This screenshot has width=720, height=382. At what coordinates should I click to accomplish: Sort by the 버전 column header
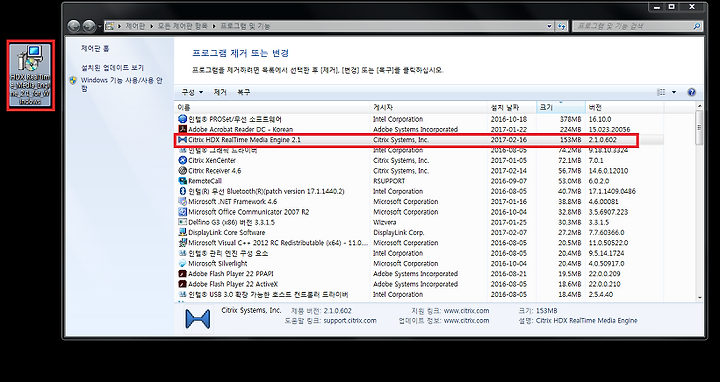[x=625, y=107]
